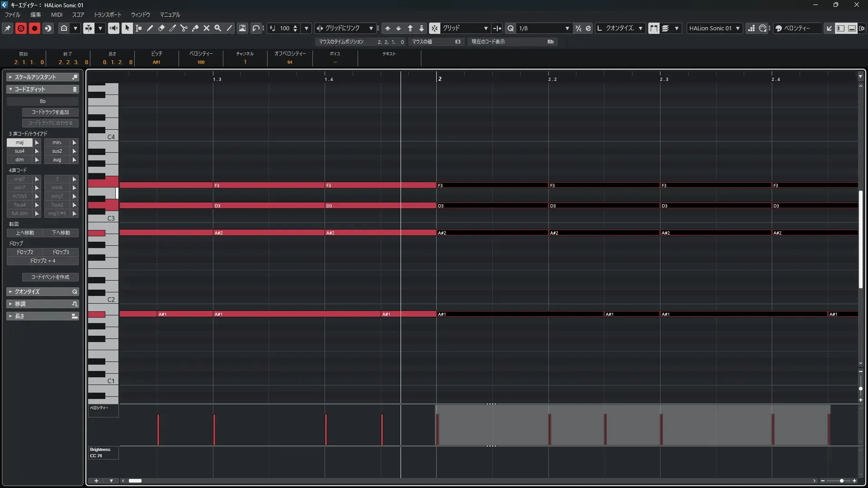Click the insert velocity value field 100
The height and width of the screenshot is (488, 868).
(x=284, y=28)
